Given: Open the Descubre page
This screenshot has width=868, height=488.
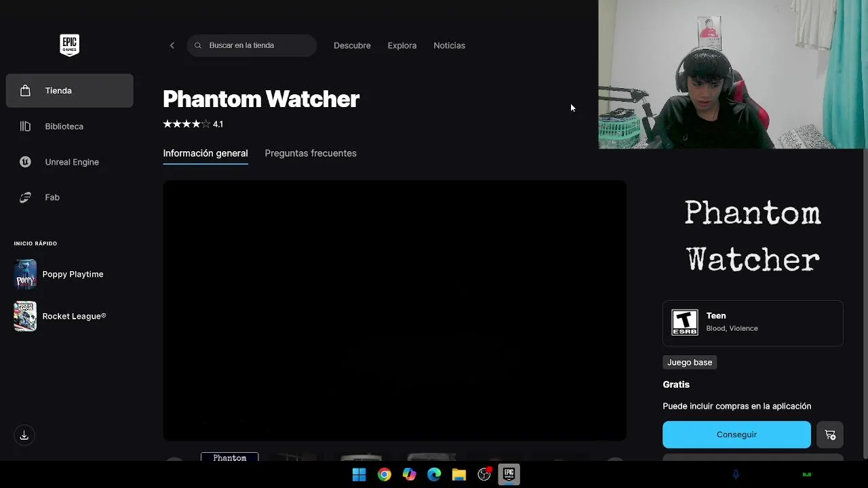Looking at the screenshot, I should tap(352, 45).
